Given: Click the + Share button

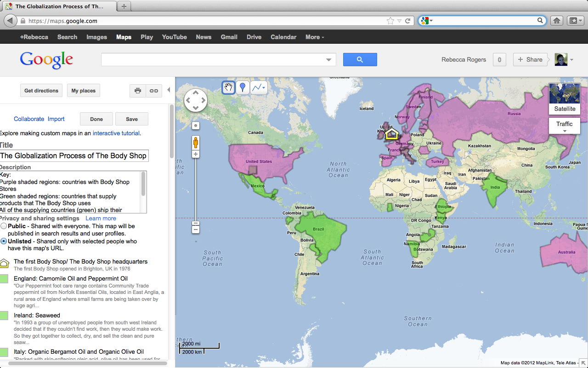Looking at the screenshot, I should [530, 59].
